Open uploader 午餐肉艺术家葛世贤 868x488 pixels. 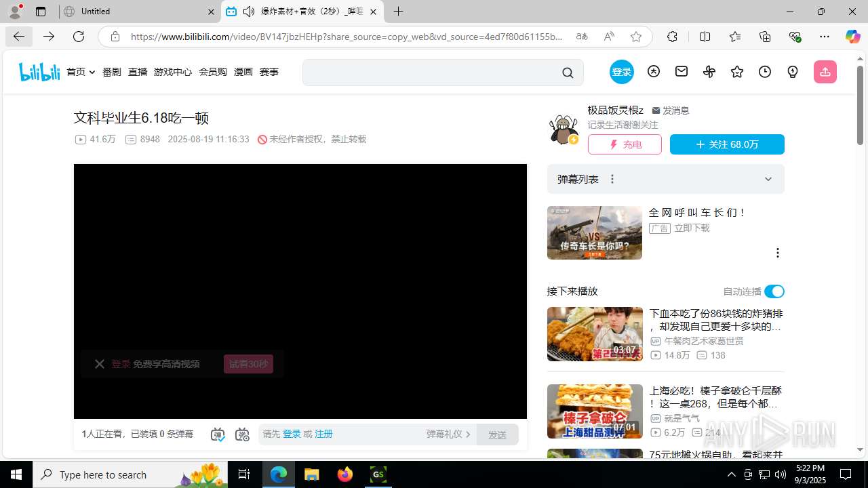point(704,341)
